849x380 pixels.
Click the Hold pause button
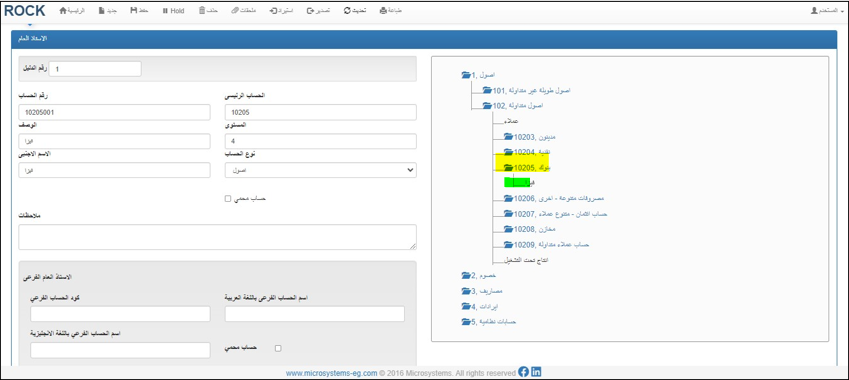(x=173, y=11)
